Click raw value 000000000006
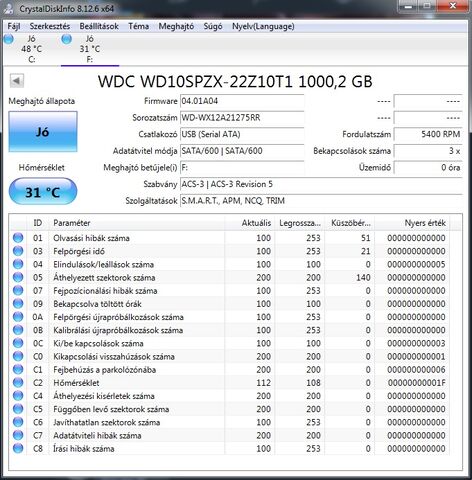Viewport: 472px width, 480px height. 416,370
